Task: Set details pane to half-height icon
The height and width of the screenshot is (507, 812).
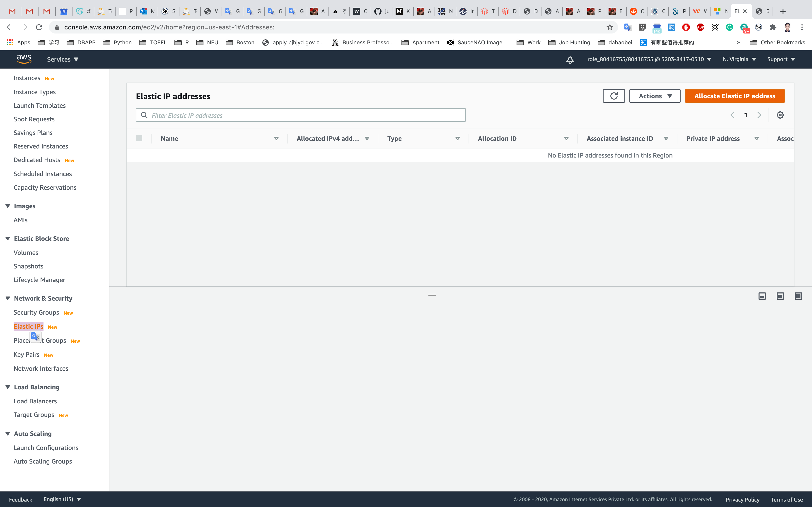Action: (x=780, y=296)
